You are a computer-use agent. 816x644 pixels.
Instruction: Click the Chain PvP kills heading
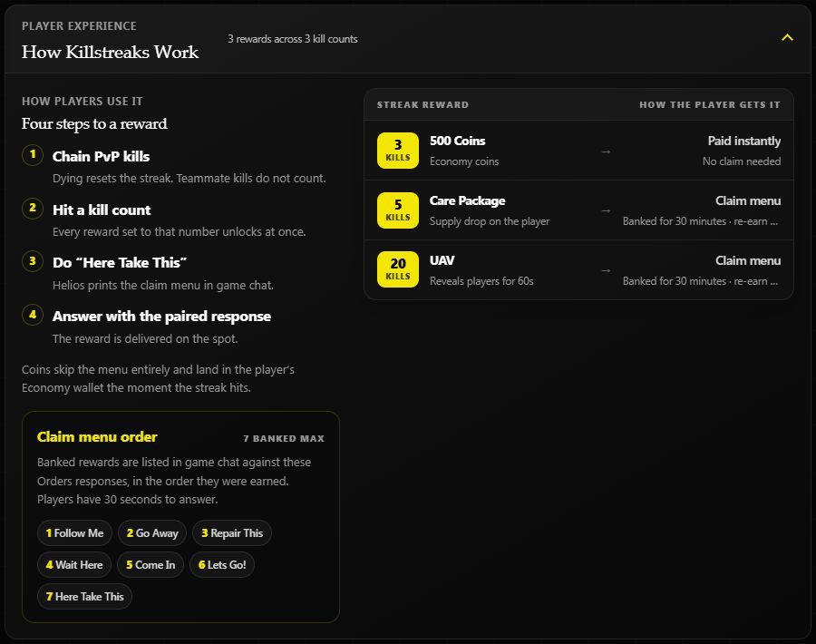click(x=101, y=156)
